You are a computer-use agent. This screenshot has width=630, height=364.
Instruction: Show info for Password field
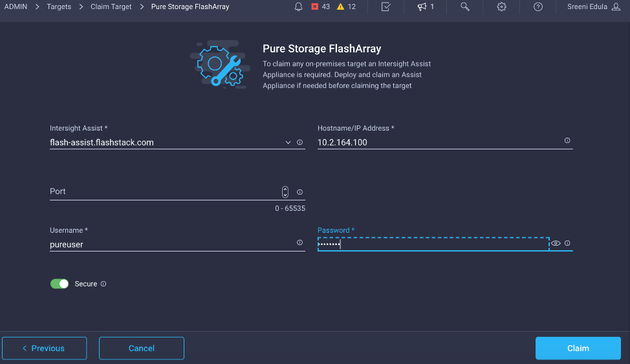click(x=567, y=243)
